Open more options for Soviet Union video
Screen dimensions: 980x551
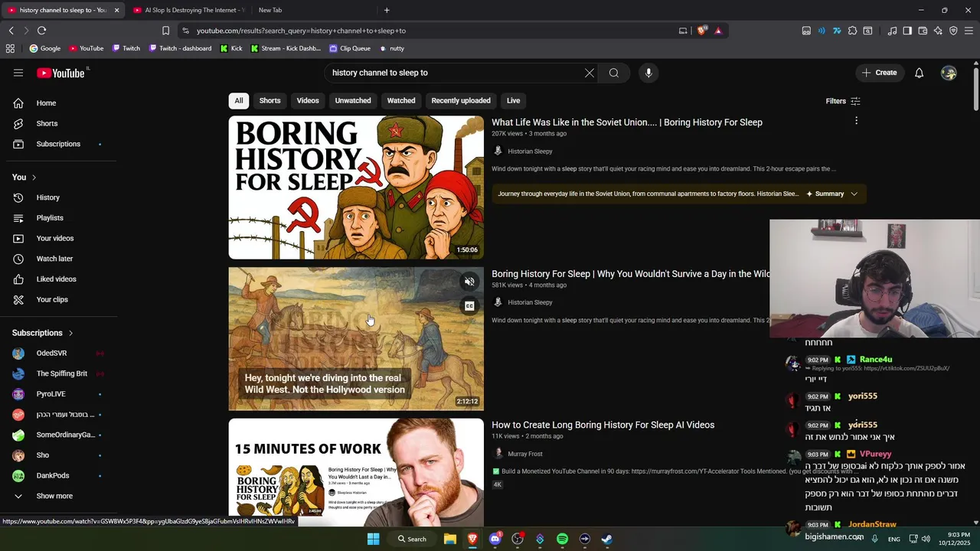(x=856, y=120)
